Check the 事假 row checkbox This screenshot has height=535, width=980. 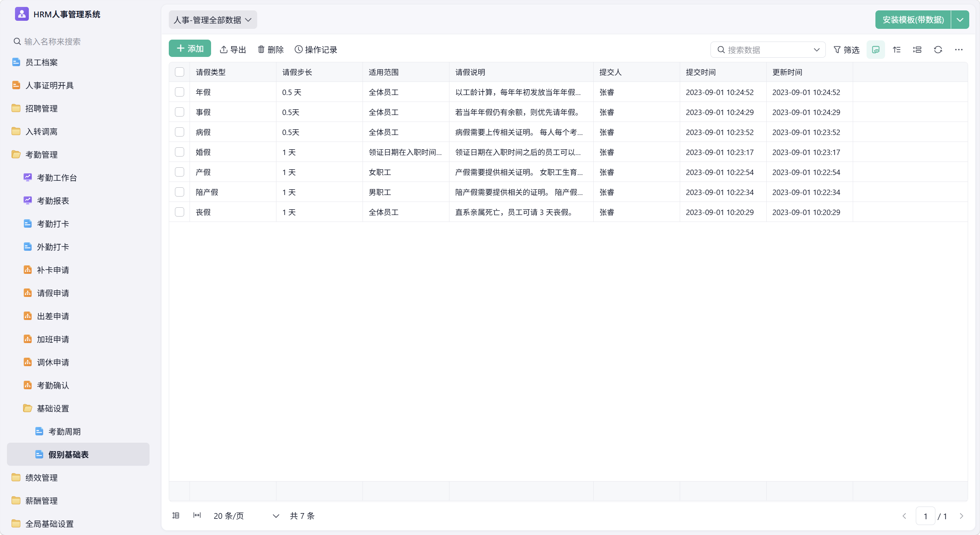pyautogui.click(x=180, y=112)
